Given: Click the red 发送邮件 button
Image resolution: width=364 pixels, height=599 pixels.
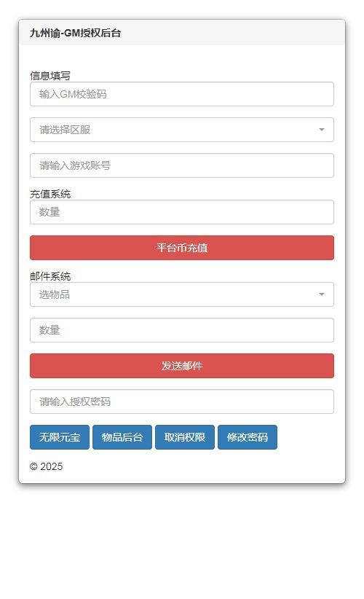Looking at the screenshot, I should coord(181,366).
